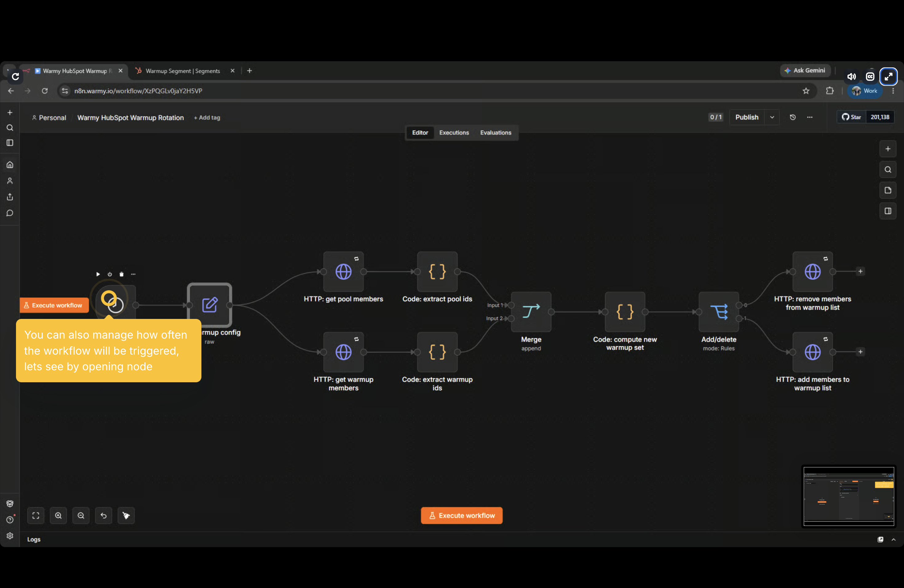Go to home overview in sidebar
This screenshot has height=588, width=904.
coord(10,165)
